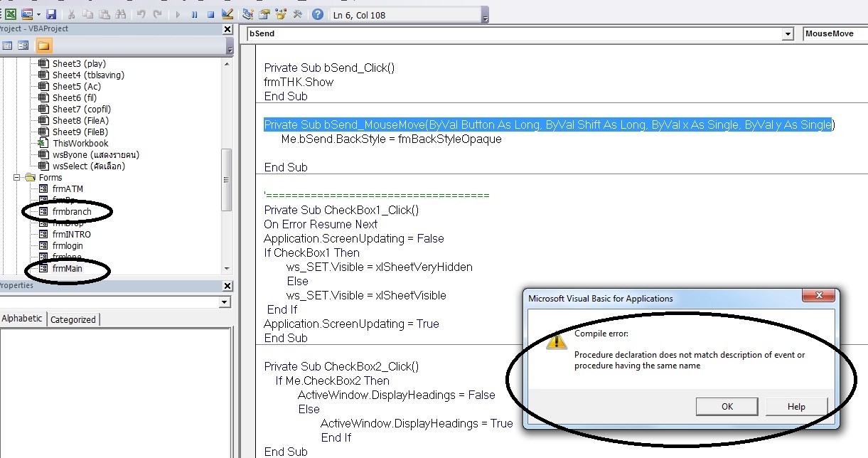Open the Project Explorer toolbar icon
868x458 pixels.
point(247,14)
